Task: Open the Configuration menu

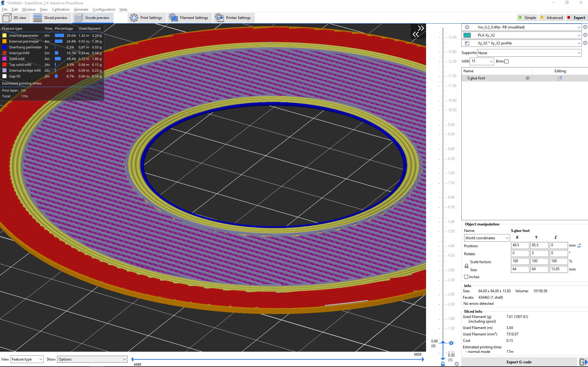Action: click(x=104, y=9)
